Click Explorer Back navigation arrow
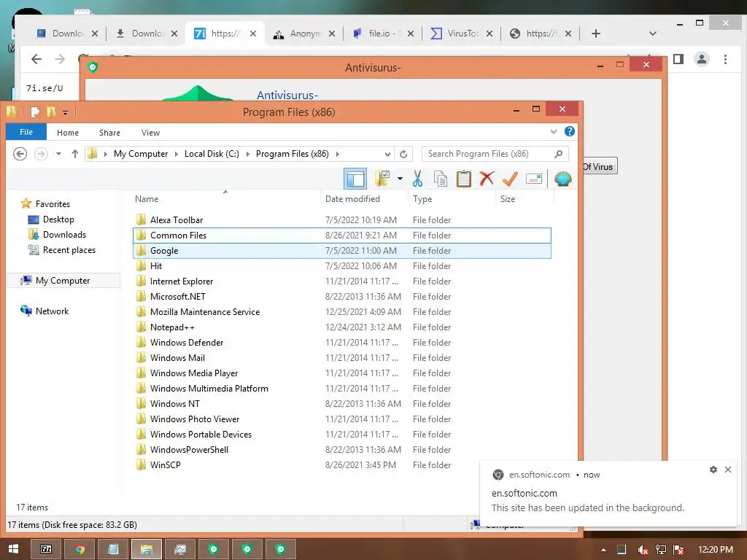The width and height of the screenshot is (747, 560). pyautogui.click(x=20, y=154)
